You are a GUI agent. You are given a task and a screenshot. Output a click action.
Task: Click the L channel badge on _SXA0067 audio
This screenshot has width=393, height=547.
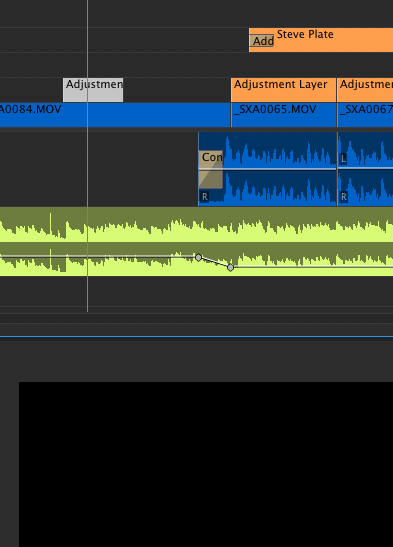click(343, 159)
